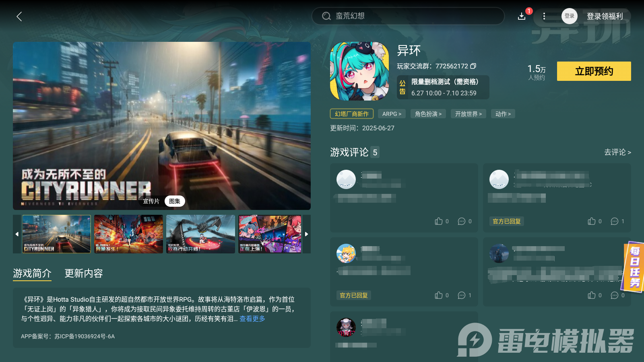Open 查看更多 to read full description
644x362 pixels.
click(x=251, y=319)
